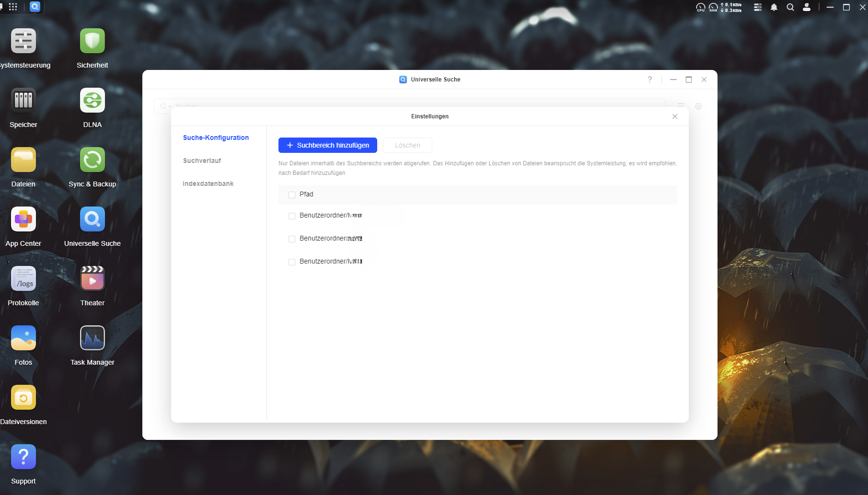Switch to the Suchverlauf tab
This screenshot has width=868, height=495.
pyautogui.click(x=202, y=161)
